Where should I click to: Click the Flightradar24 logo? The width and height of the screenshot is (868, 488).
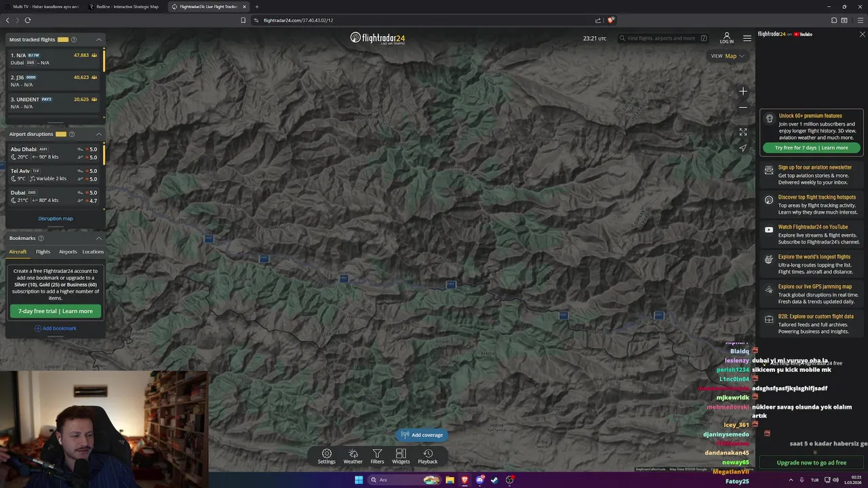(378, 38)
